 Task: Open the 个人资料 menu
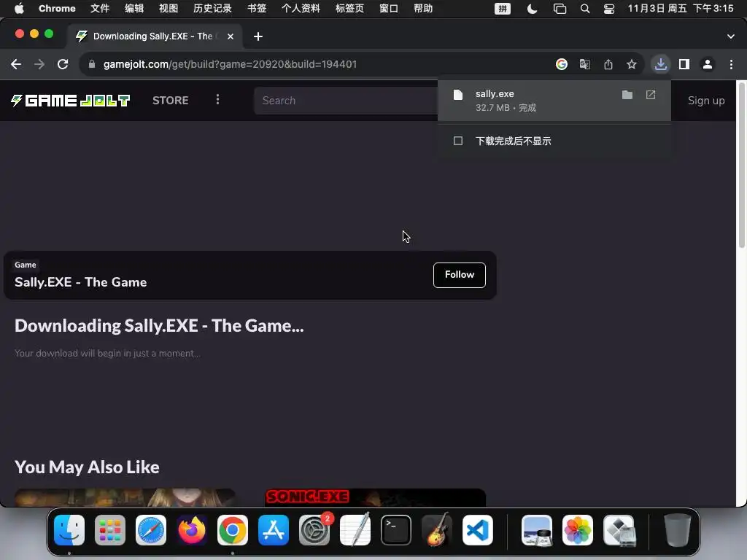[x=301, y=9]
